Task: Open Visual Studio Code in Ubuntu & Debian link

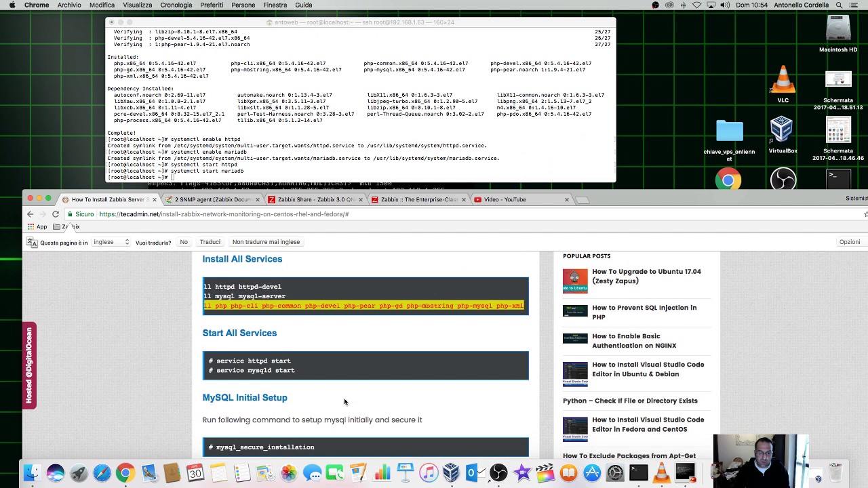Action: [648, 369]
